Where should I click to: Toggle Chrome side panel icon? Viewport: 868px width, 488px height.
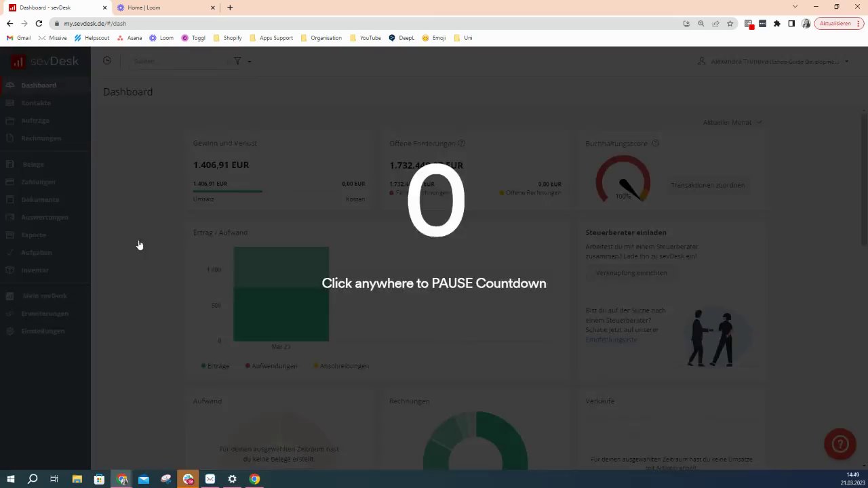click(791, 24)
